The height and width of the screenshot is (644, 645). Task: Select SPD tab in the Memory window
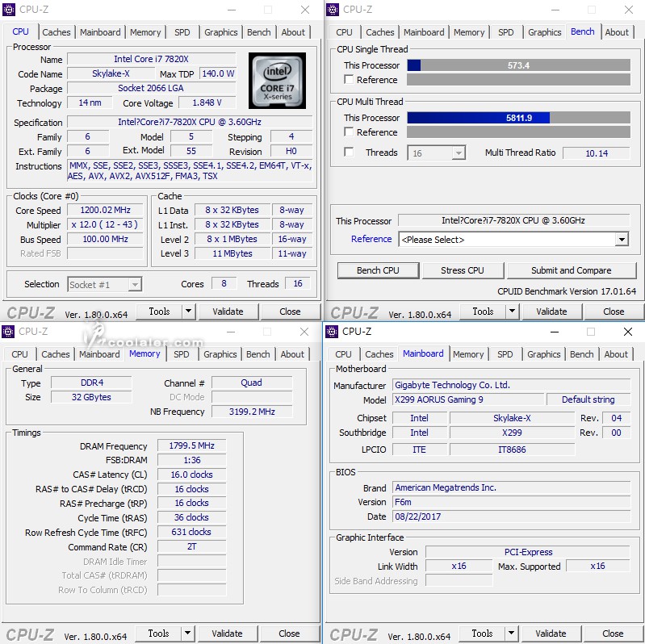pyautogui.click(x=182, y=354)
